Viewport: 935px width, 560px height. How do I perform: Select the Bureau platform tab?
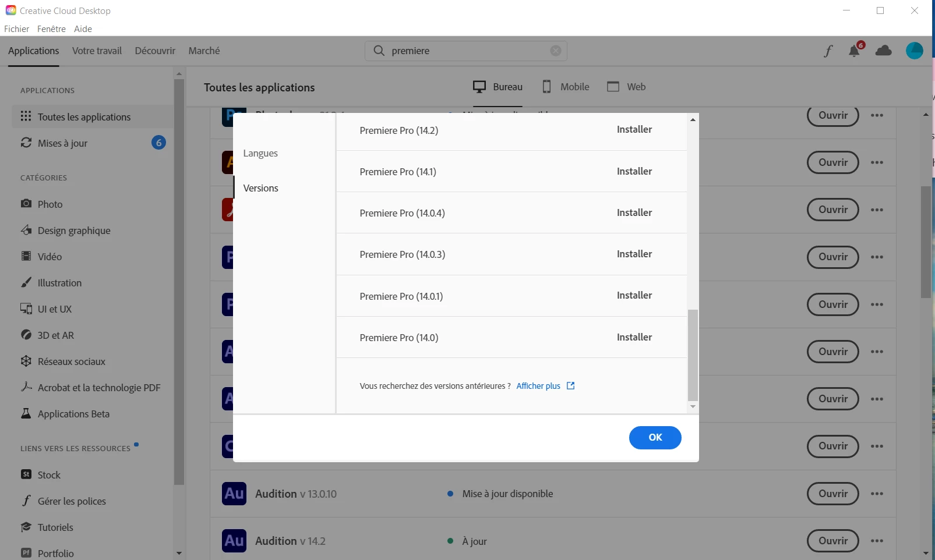click(x=498, y=87)
